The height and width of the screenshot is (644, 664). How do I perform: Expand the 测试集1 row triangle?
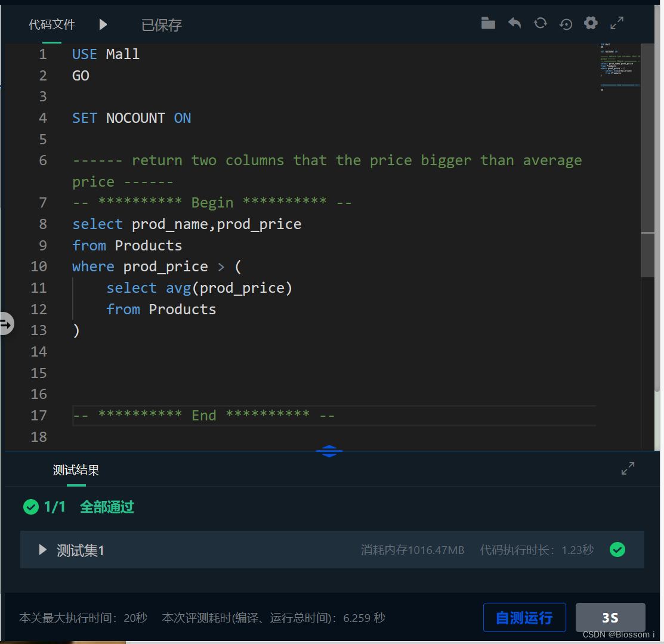point(42,550)
